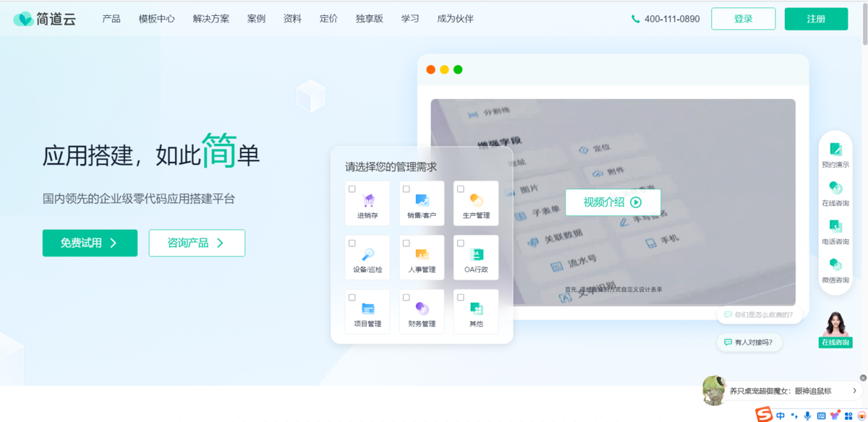
Task: Click the desktop pet avatar icon
Action: 715,390
